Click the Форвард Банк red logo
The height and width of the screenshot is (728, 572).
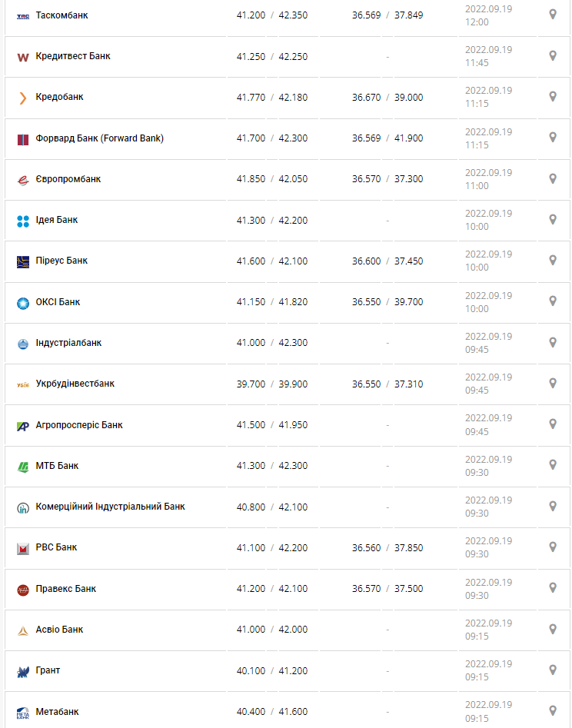(x=23, y=139)
